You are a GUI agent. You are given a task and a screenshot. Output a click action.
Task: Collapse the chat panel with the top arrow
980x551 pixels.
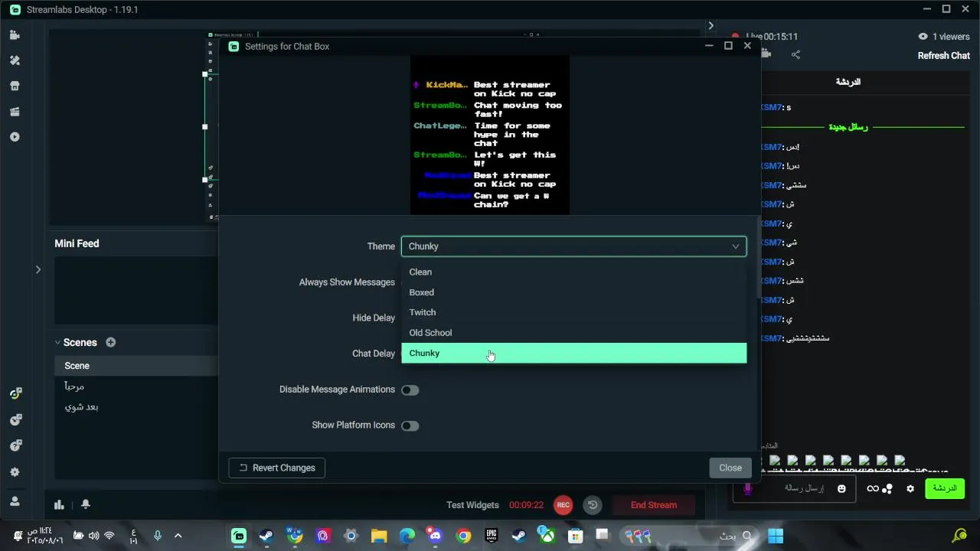[x=710, y=25]
